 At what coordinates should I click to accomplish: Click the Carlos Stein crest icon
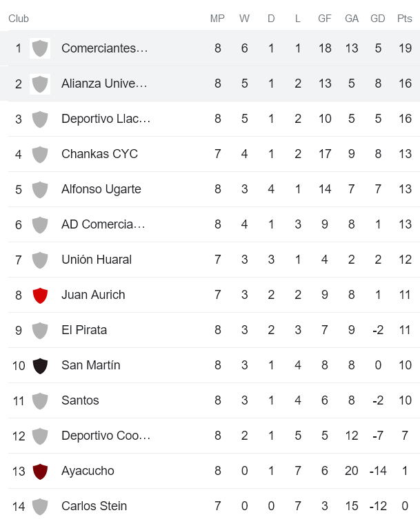40,506
